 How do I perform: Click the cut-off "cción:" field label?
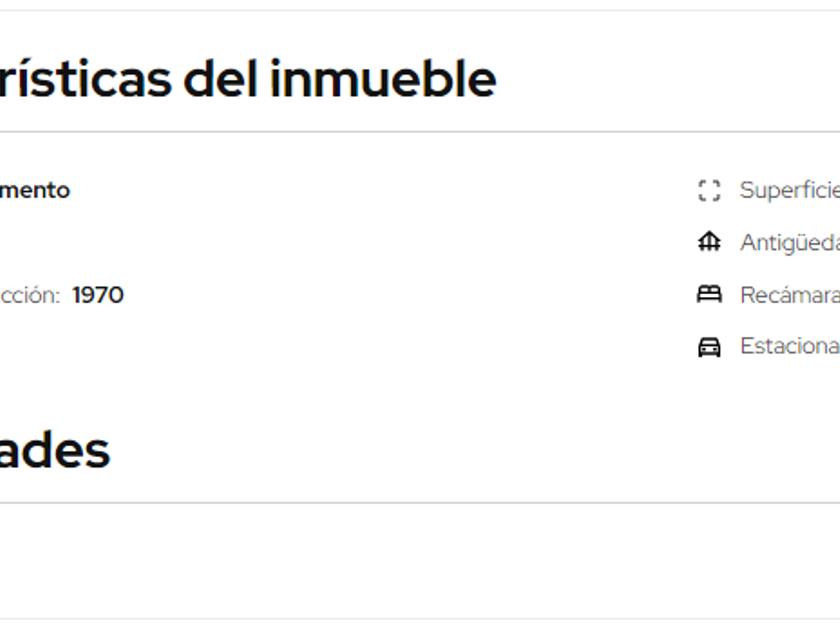pyautogui.click(x=30, y=295)
